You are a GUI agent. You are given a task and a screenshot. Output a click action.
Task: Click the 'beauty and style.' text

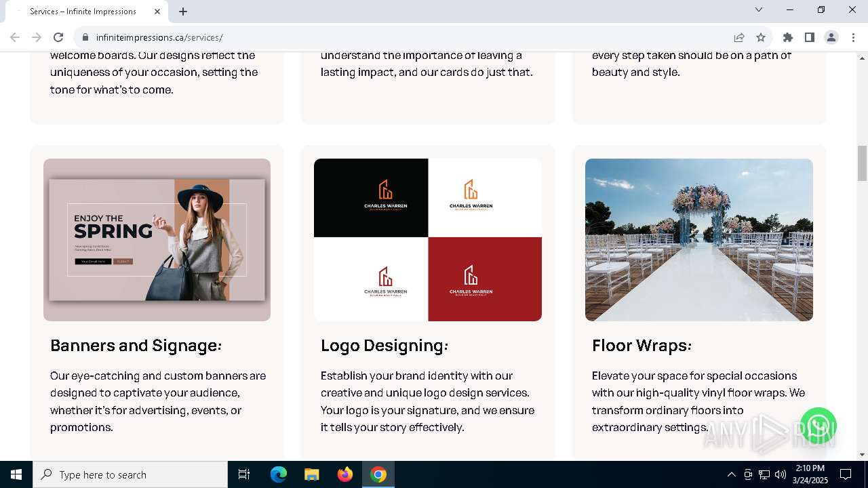636,72
